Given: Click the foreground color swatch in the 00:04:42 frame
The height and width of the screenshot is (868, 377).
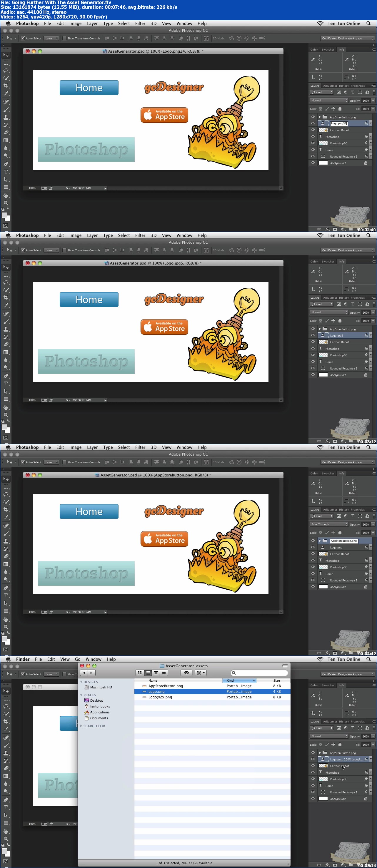Looking at the screenshot, I should tap(4, 640).
